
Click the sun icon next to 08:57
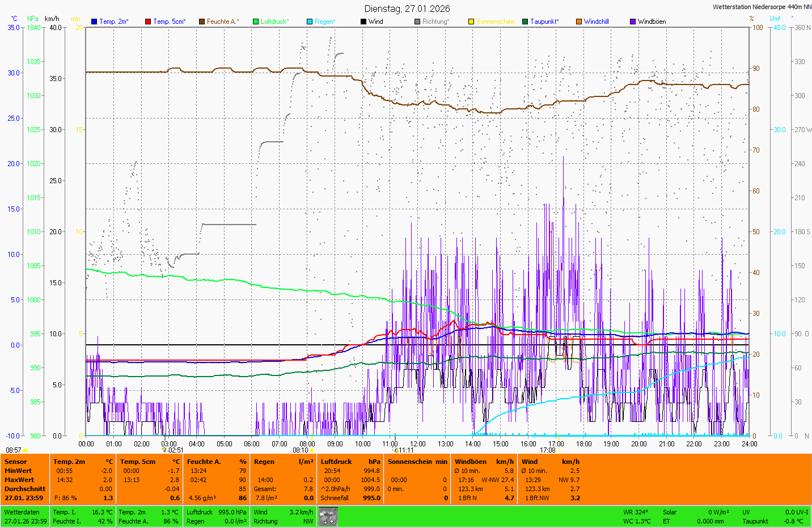pos(26,450)
